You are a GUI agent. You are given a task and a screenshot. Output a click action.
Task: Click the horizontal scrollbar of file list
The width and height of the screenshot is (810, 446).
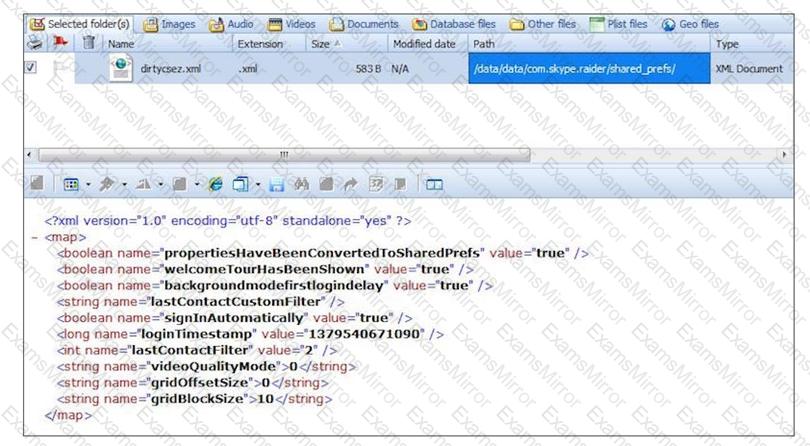click(x=285, y=155)
